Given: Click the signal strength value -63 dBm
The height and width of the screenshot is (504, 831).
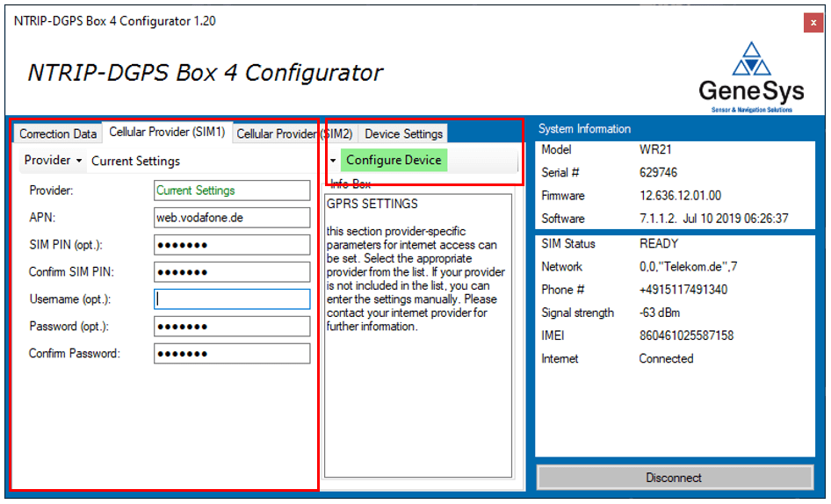Looking at the screenshot, I should tap(660, 313).
